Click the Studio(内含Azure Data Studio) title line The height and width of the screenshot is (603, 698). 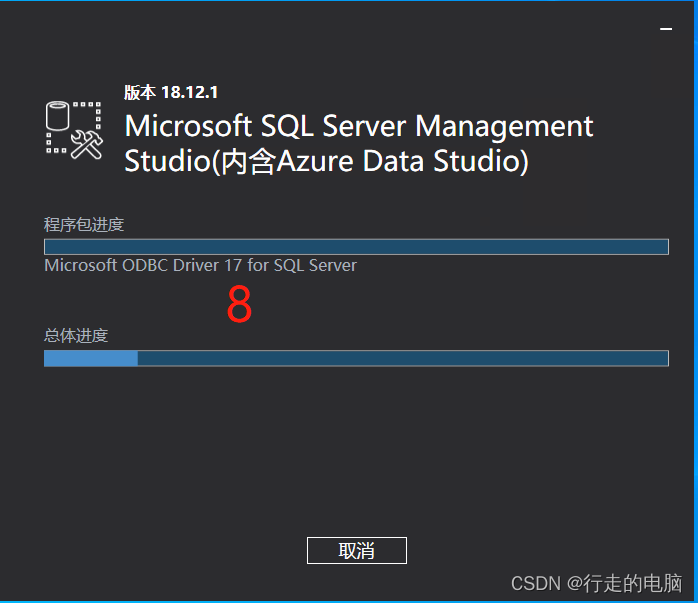(x=326, y=161)
